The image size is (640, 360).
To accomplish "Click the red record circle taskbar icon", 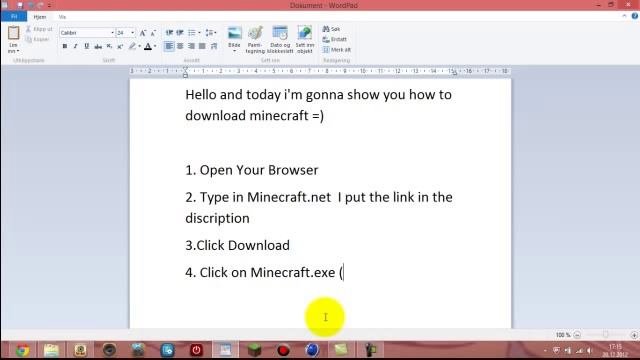I will [283, 350].
